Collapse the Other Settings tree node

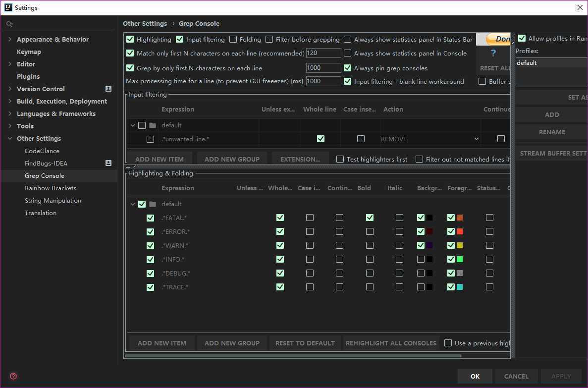click(10, 138)
